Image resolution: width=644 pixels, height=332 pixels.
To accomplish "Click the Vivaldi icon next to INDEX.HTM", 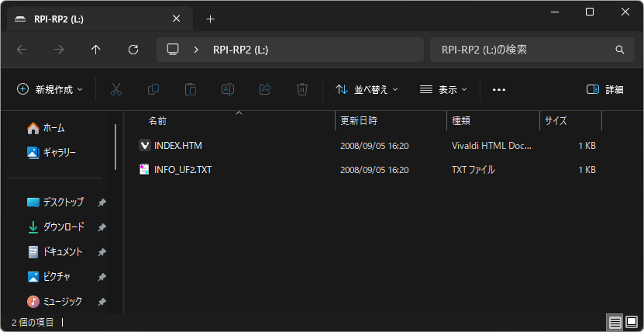I will click(145, 146).
